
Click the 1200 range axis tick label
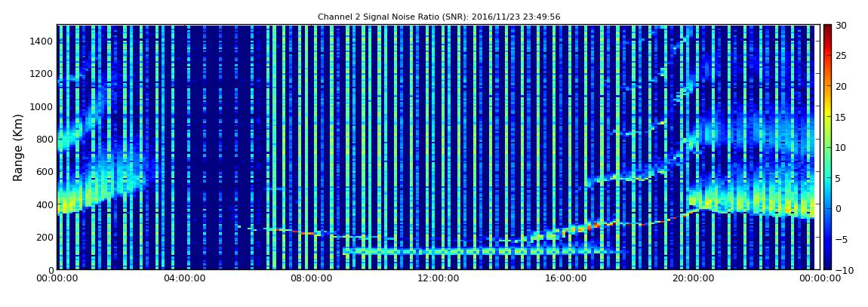(42, 74)
